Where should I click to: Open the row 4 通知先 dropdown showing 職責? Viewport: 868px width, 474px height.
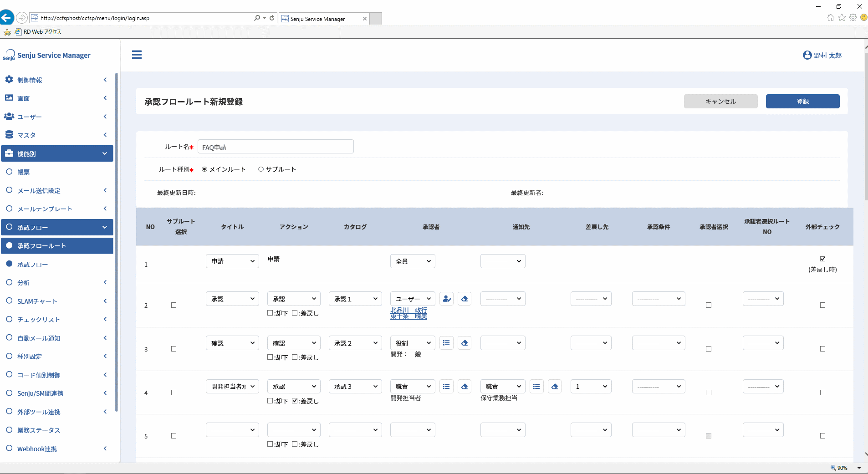point(503,386)
